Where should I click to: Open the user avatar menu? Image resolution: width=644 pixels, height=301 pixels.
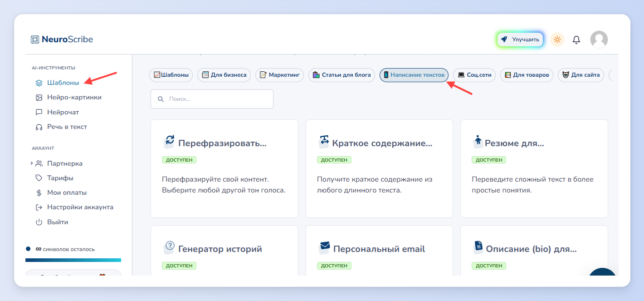(599, 39)
